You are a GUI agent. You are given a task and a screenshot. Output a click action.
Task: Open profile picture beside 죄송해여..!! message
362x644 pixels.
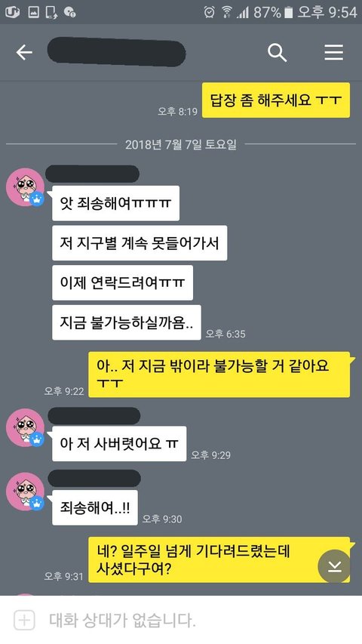[25, 491]
